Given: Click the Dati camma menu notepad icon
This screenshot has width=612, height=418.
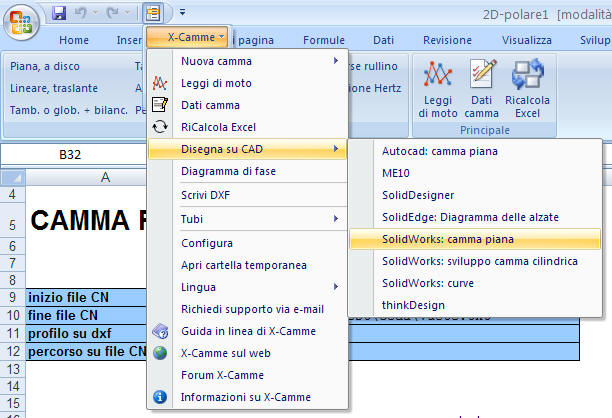Looking at the screenshot, I should [x=160, y=105].
